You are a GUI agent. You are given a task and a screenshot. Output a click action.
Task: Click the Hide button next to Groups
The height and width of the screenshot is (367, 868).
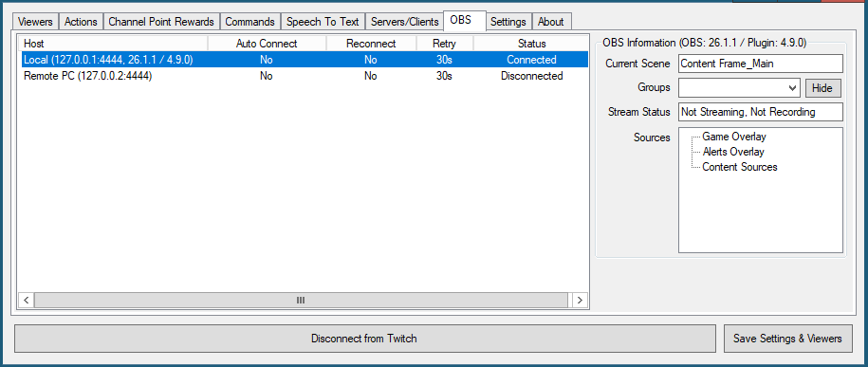point(822,88)
